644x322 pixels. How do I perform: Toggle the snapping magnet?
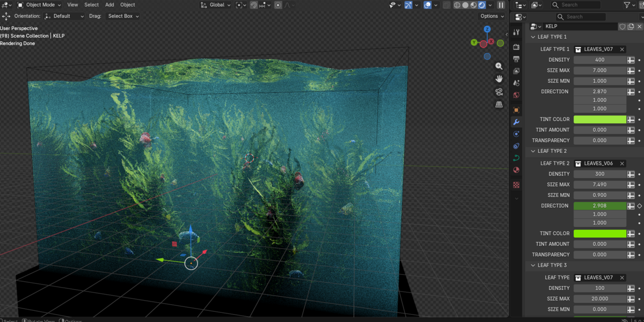tap(254, 5)
